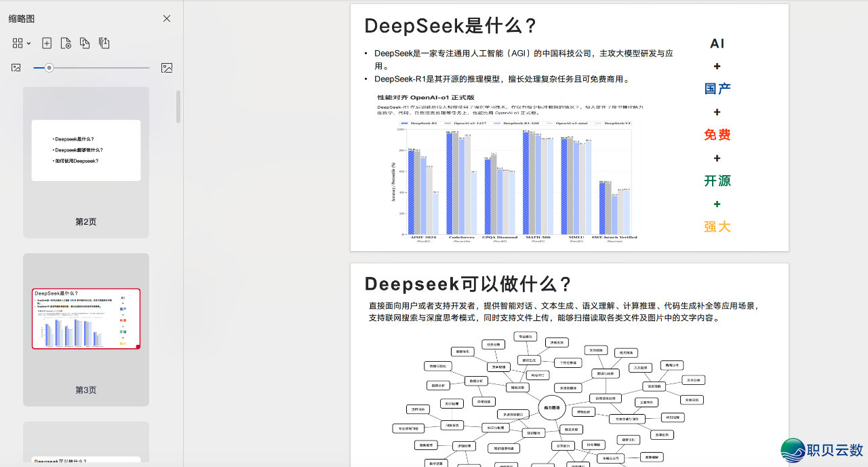Click the '性能对齐 OpenAI-o1 正式版' caption
Image resolution: width=868 pixels, height=467 pixels.
[x=426, y=98]
